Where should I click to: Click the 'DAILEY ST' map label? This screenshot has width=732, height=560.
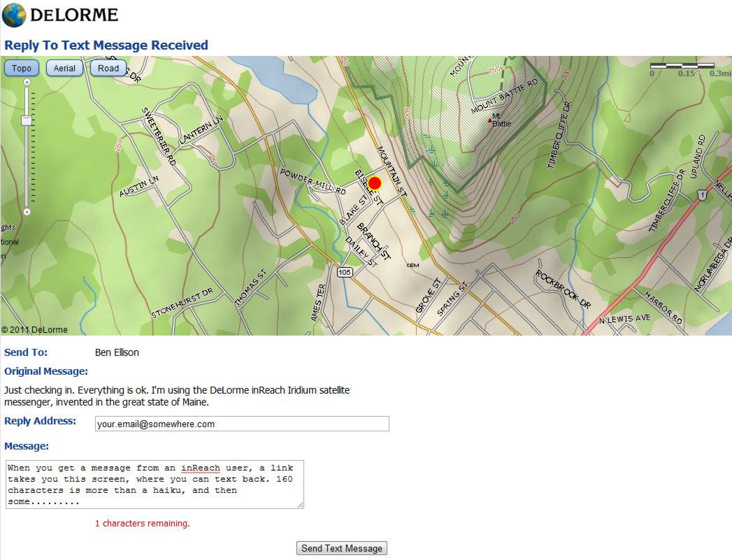[x=361, y=252]
